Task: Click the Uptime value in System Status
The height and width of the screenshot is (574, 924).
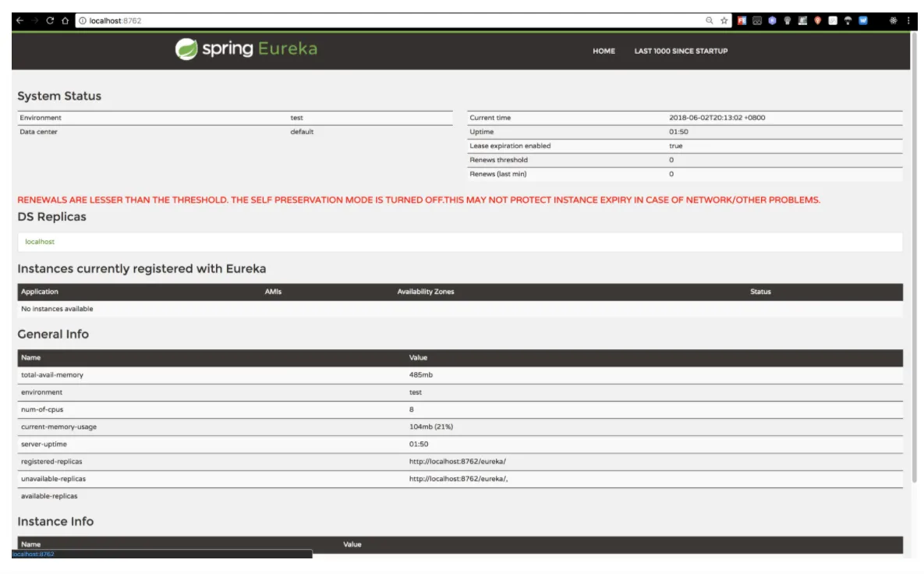Action: coord(678,132)
